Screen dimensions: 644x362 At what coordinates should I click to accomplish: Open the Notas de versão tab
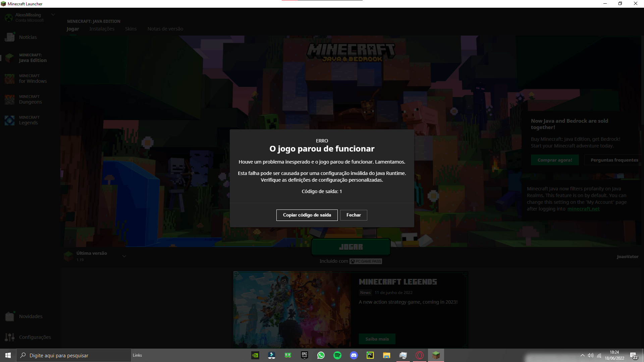(165, 29)
